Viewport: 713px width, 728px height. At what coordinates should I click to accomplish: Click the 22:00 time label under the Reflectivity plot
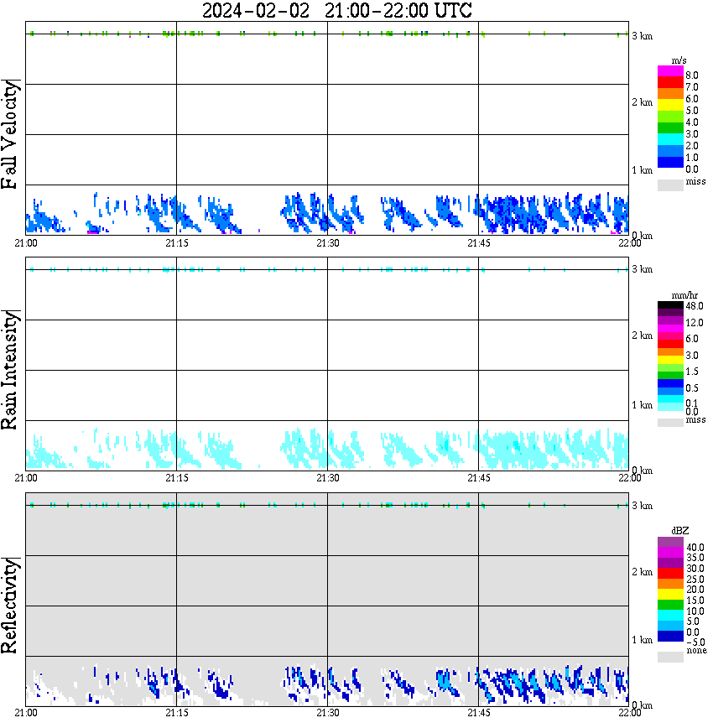pyautogui.click(x=630, y=713)
